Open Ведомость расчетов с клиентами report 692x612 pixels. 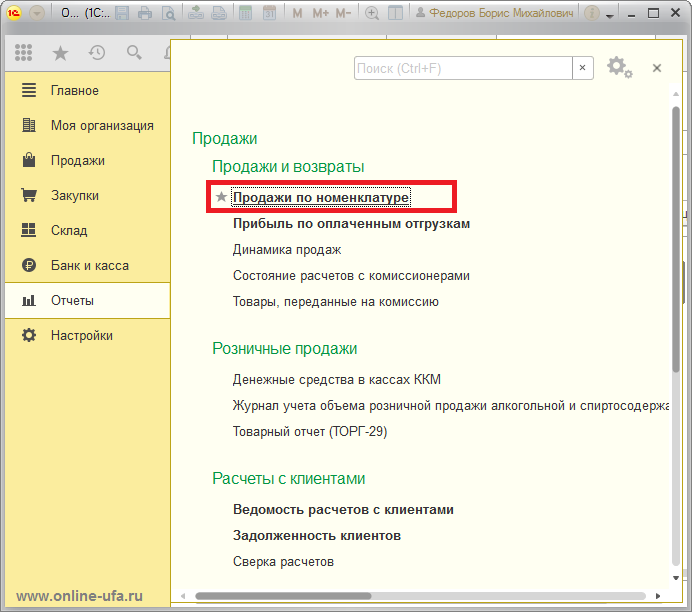click(x=343, y=510)
